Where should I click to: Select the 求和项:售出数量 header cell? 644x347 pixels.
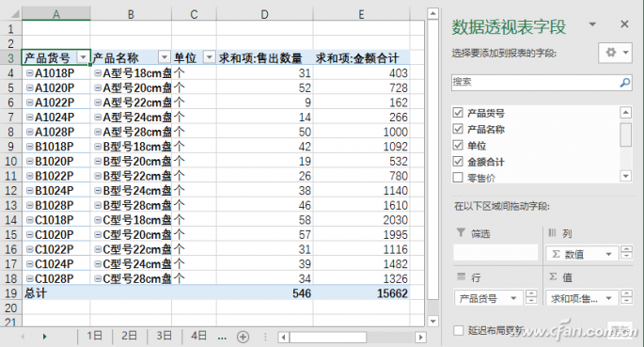[264, 58]
